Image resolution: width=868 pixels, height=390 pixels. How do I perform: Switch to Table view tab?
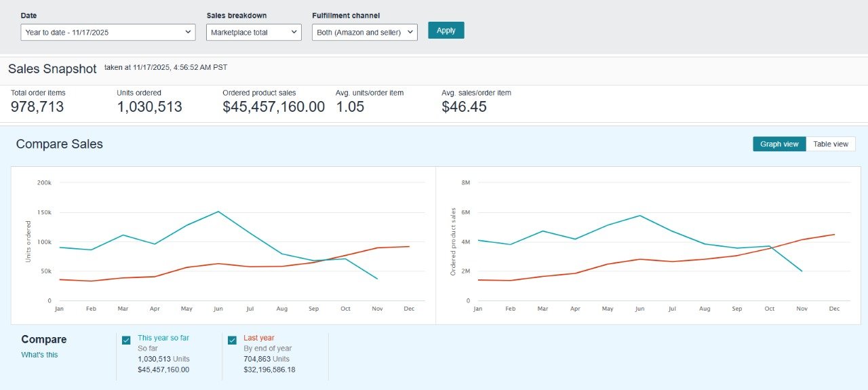(831, 144)
